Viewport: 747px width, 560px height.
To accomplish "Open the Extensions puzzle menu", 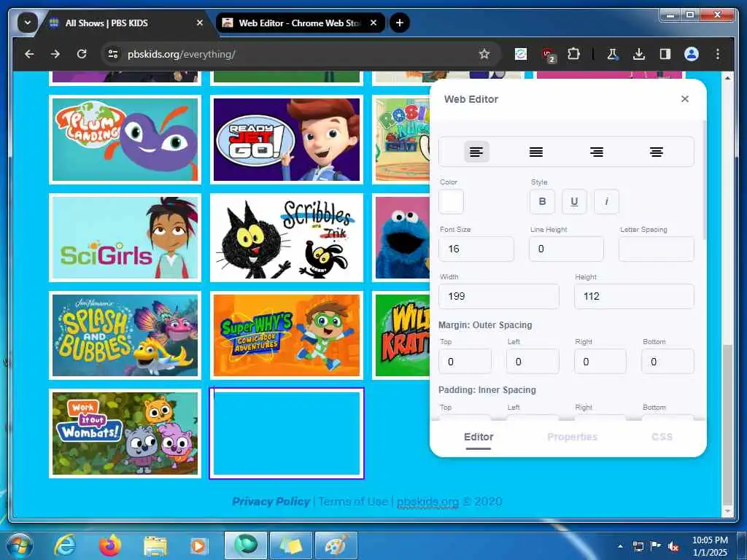I will [574, 54].
